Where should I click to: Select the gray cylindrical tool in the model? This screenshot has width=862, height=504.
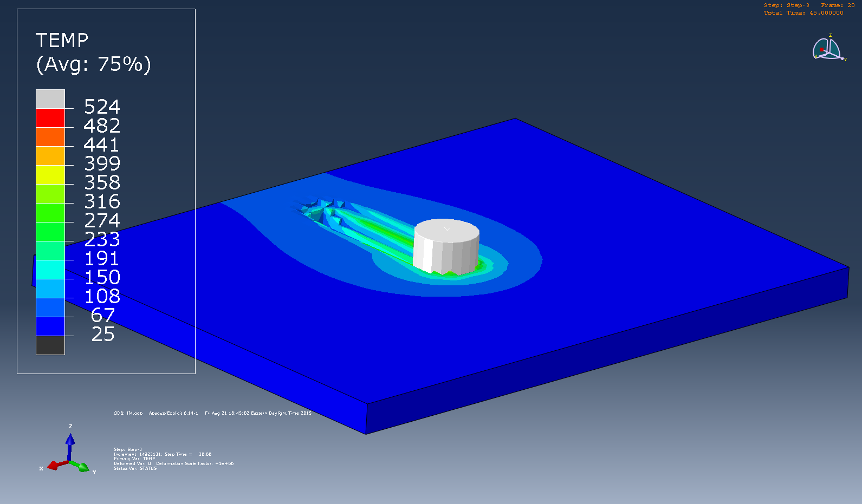(x=446, y=246)
